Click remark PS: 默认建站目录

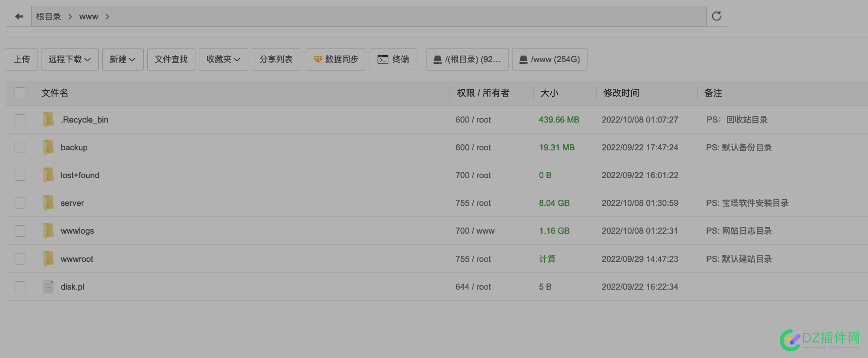coord(739,259)
